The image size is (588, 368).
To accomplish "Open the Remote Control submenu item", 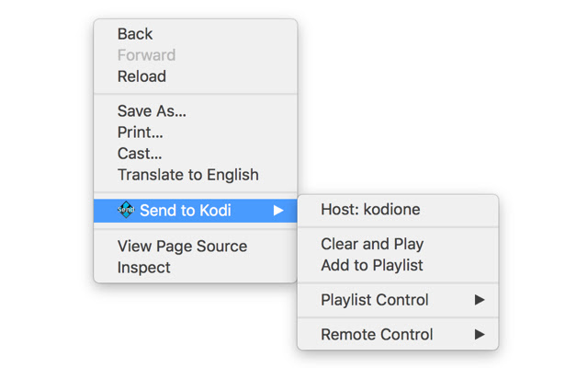I will 377,335.
